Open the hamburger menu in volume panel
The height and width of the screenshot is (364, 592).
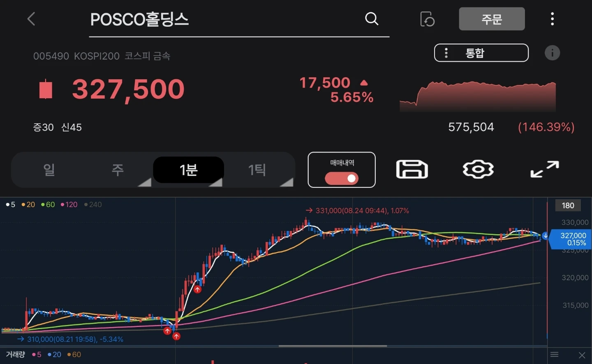(554, 355)
